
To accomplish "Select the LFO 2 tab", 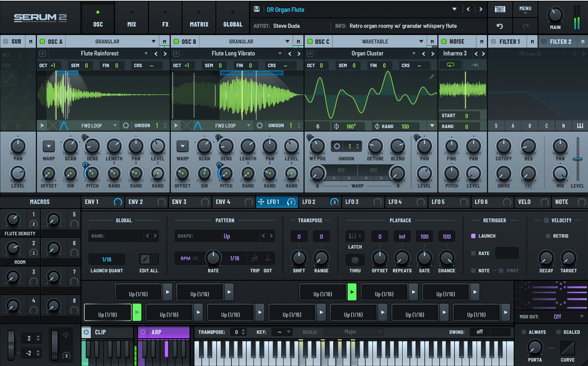I will [x=320, y=201].
